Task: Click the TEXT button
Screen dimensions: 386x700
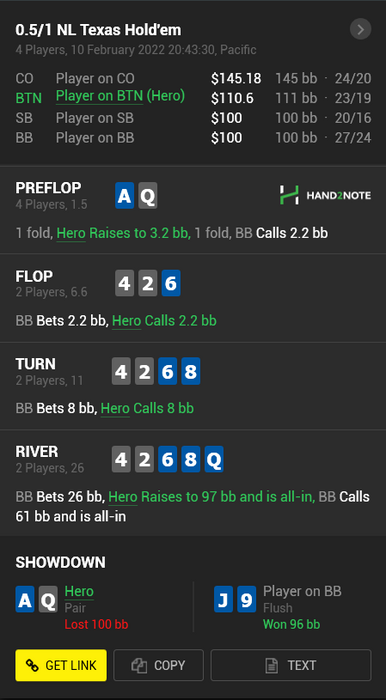Action: tap(291, 665)
